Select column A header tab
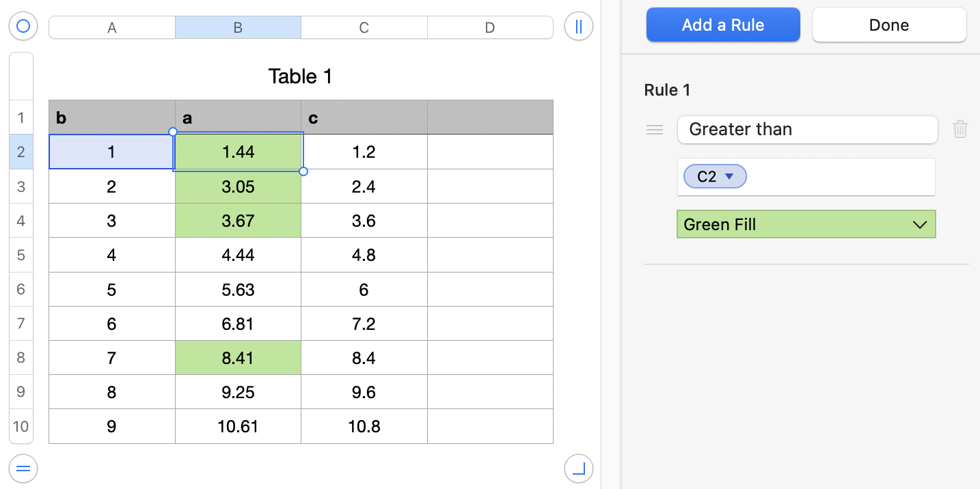 [112, 27]
